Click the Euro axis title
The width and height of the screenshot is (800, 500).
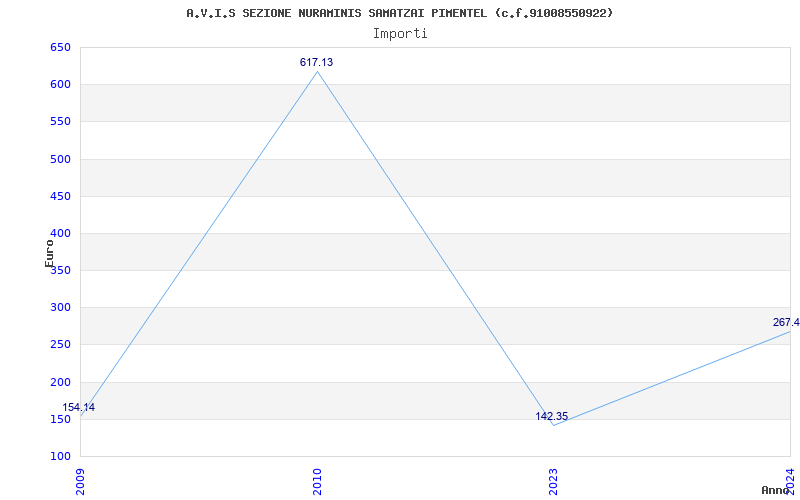tap(49, 253)
